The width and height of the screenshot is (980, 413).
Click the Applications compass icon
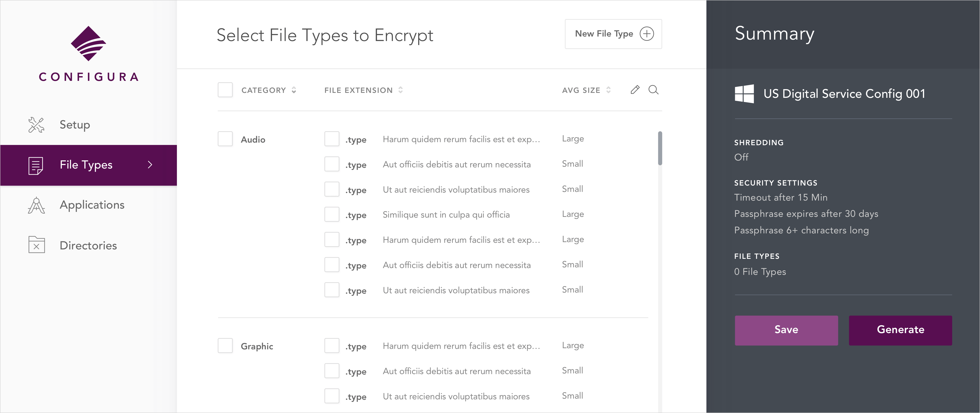click(36, 205)
